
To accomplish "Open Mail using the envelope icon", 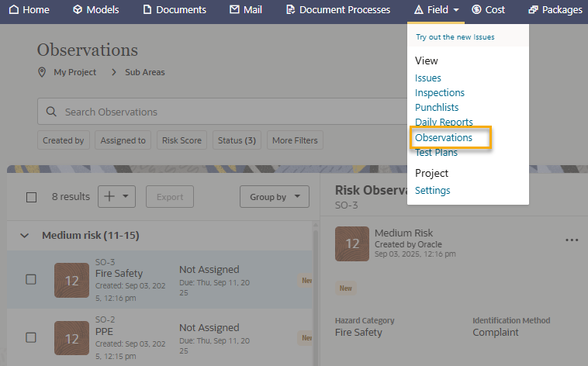I will (234, 10).
